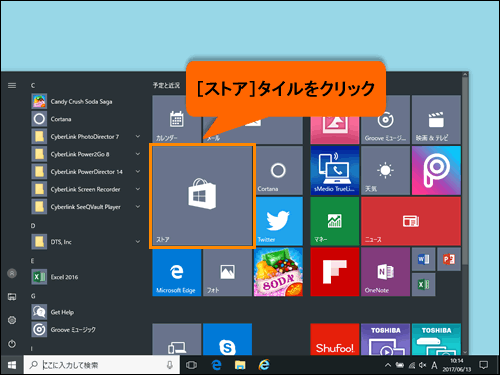
Task: Open the small Word tile
Action: 423,259
